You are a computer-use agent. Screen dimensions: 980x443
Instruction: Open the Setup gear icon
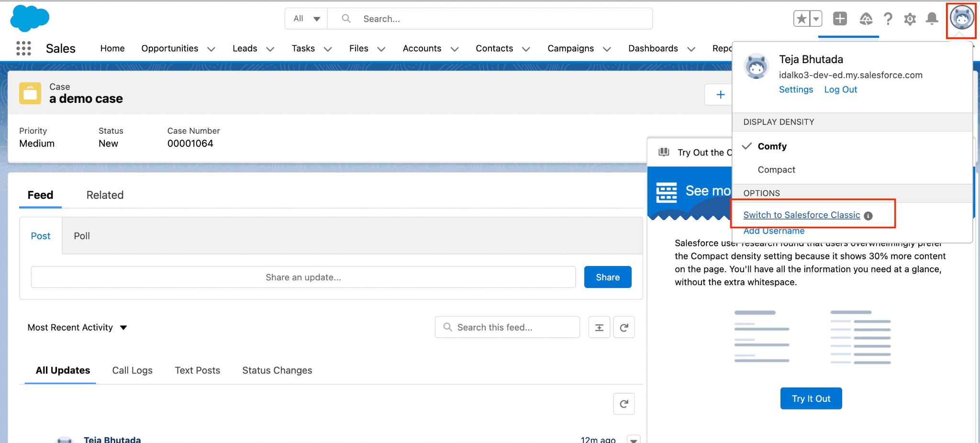pyautogui.click(x=910, y=19)
